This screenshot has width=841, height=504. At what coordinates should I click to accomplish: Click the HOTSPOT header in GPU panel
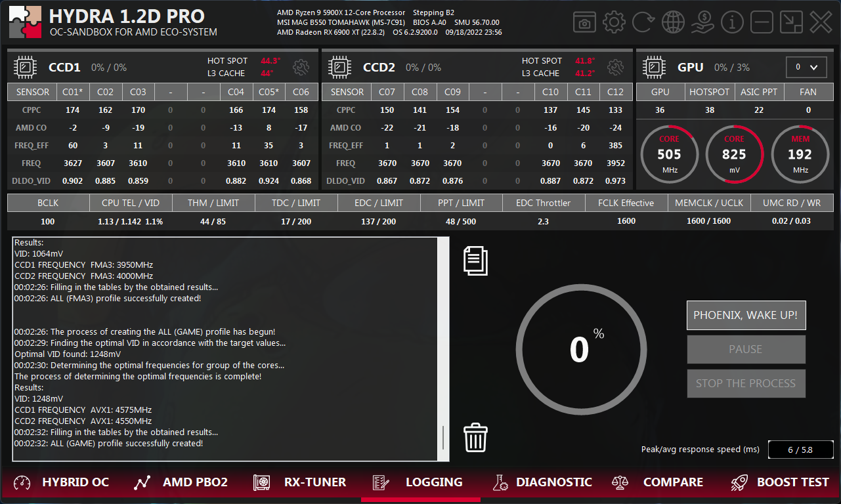click(710, 92)
